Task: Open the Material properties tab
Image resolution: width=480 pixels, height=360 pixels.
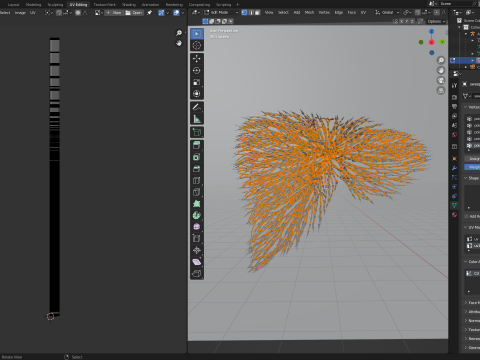Action: click(x=454, y=215)
